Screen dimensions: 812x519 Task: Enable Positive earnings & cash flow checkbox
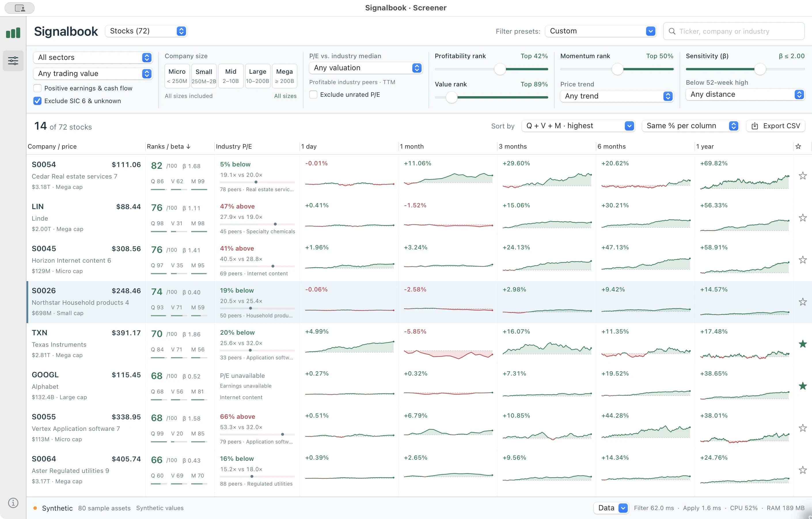37,88
